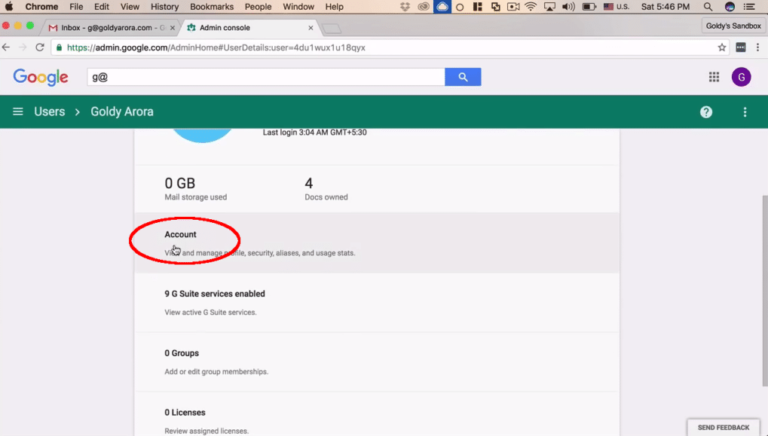The image size is (768, 436).
Task: Click the browser back arrow
Action: (x=6, y=48)
